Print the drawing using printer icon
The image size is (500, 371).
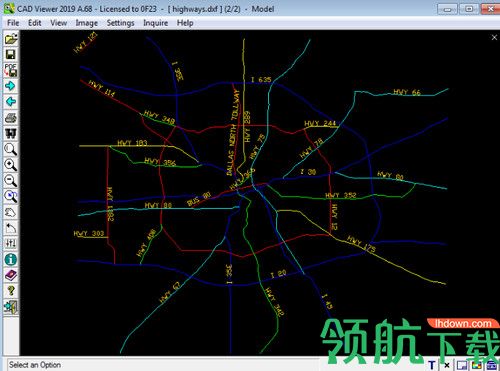click(x=11, y=117)
